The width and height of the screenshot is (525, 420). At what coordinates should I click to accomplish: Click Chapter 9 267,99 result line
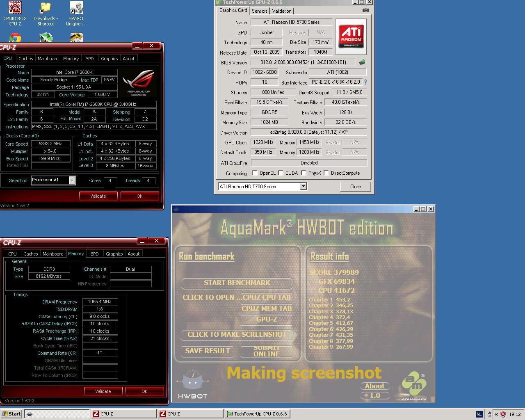[331, 347]
